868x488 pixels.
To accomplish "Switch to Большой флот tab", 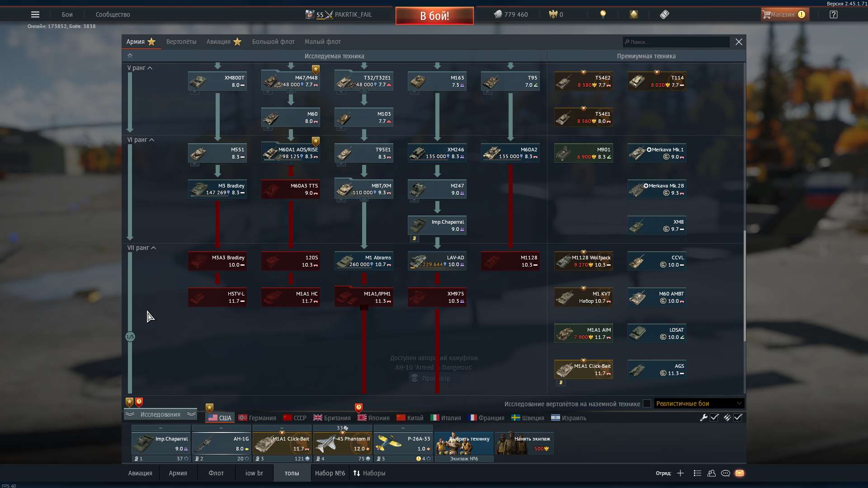I will point(273,42).
